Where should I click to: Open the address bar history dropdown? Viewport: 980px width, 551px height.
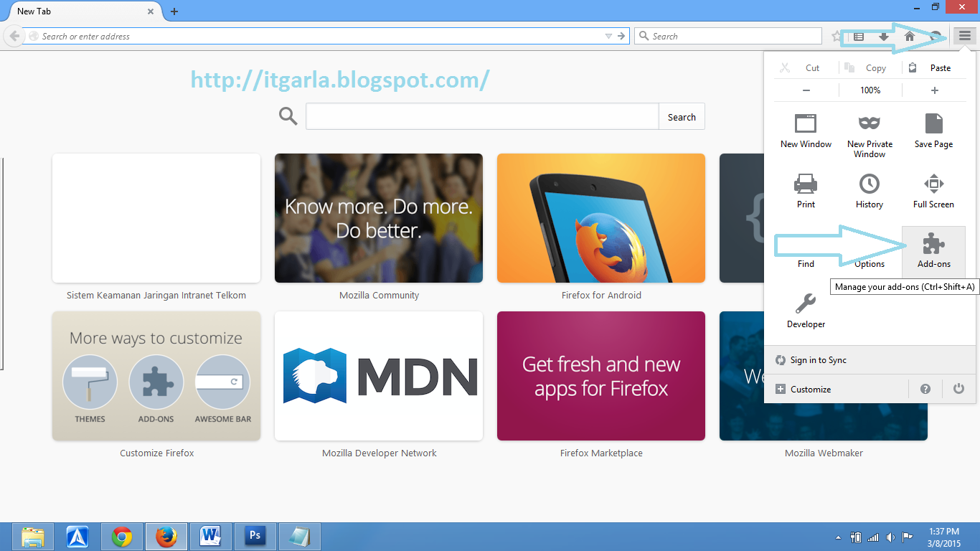[x=608, y=36]
